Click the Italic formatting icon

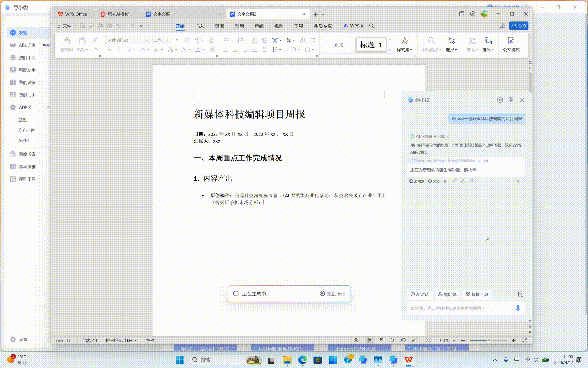[118, 50]
